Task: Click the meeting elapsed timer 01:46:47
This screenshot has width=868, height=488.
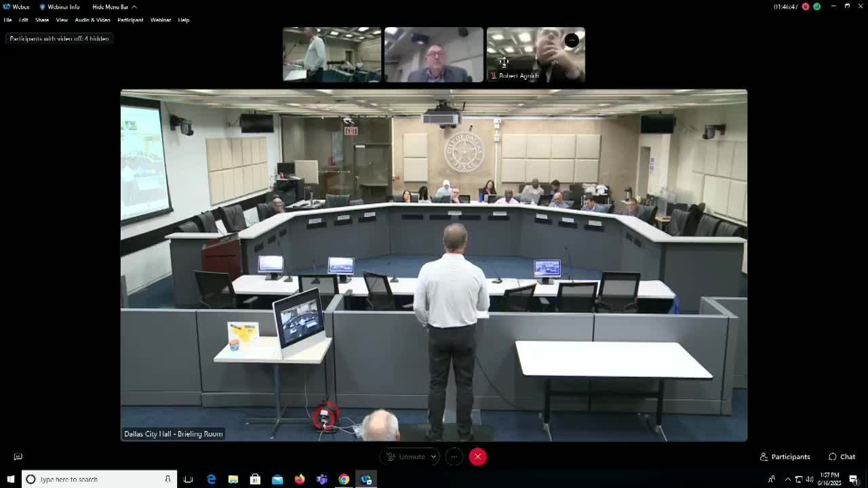Action: point(786,7)
